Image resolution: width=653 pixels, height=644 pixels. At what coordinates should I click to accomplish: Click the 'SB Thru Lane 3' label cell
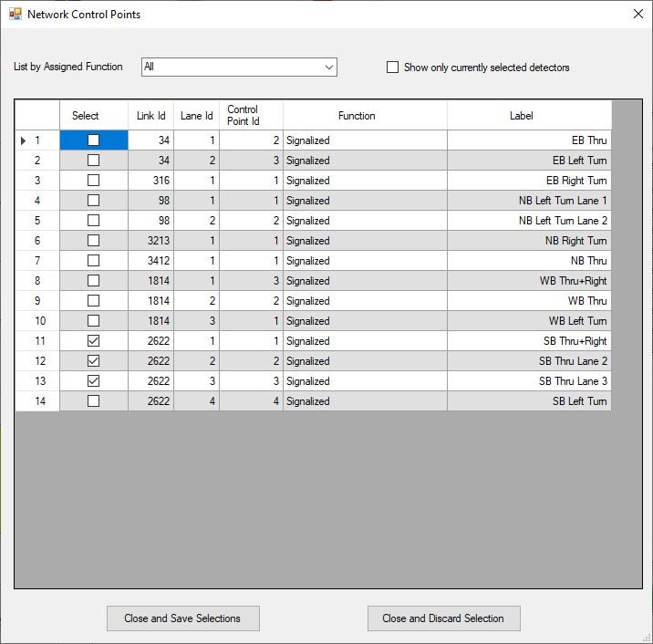530,380
